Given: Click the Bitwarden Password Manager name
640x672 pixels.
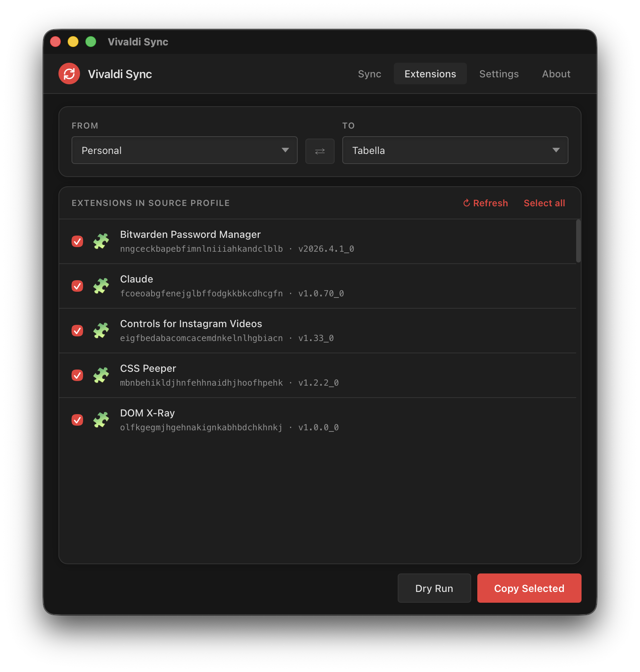Looking at the screenshot, I should click(190, 234).
